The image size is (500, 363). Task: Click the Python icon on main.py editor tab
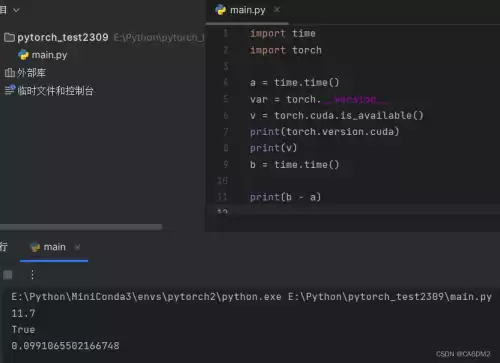(x=220, y=10)
